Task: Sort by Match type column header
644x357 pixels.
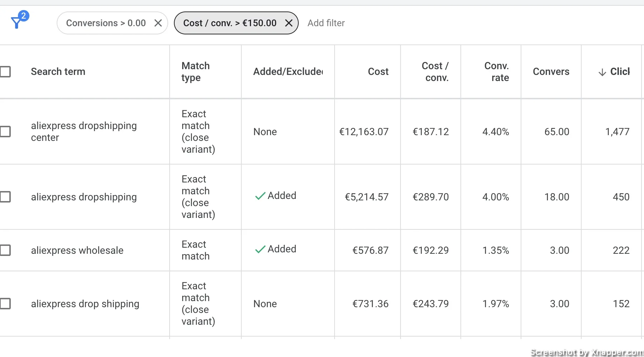Action: pyautogui.click(x=195, y=72)
